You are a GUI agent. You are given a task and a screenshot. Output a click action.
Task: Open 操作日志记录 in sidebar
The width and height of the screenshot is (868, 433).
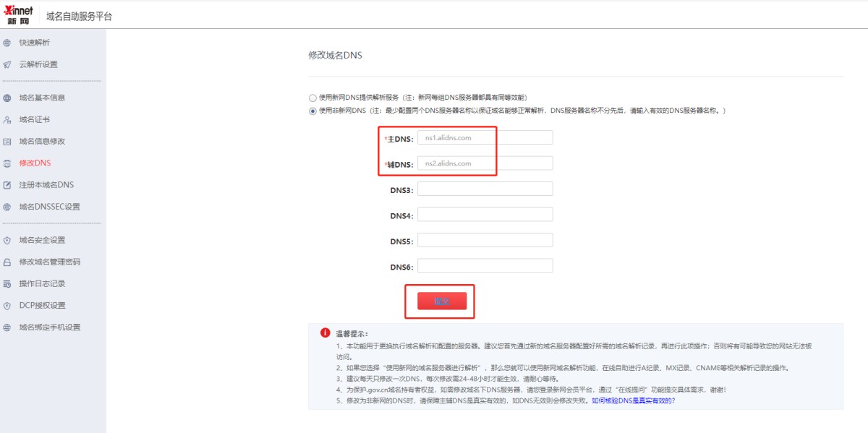[x=42, y=283]
